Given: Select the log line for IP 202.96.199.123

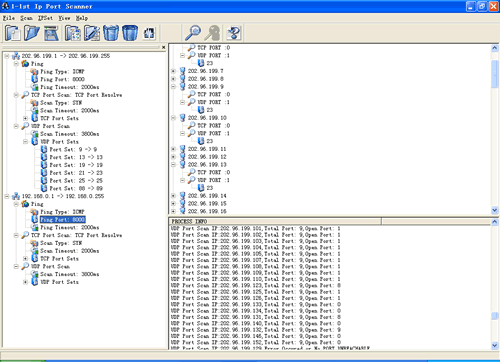Looking at the screenshot, I should pos(256,286).
